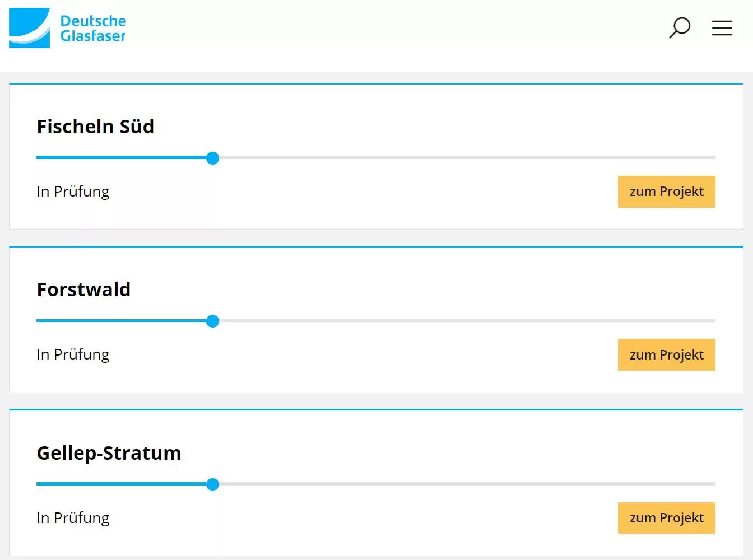Select the Gellep-Stratum heading text
This screenshot has height=560, width=753.
pos(109,453)
